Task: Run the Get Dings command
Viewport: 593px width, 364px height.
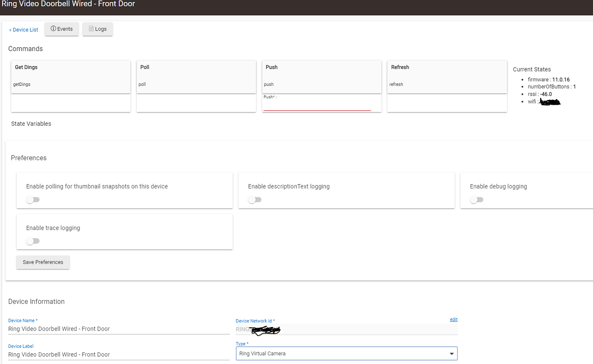Action: click(71, 77)
